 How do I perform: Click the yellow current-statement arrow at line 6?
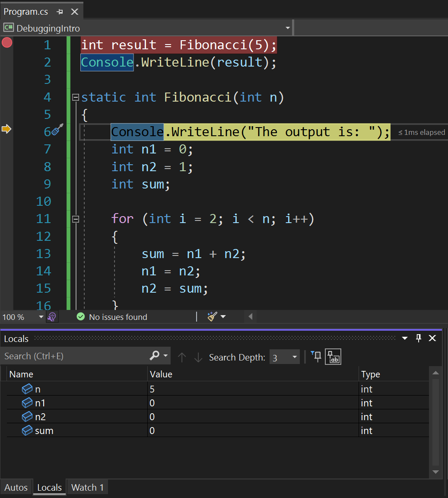tap(6, 129)
